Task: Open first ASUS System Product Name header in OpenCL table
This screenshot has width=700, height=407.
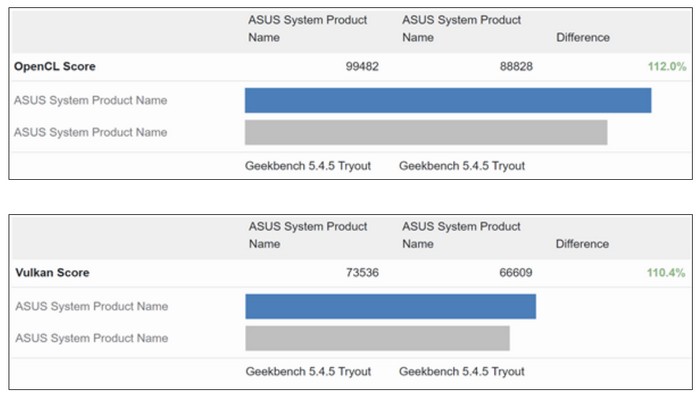Action: pos(307,29)
